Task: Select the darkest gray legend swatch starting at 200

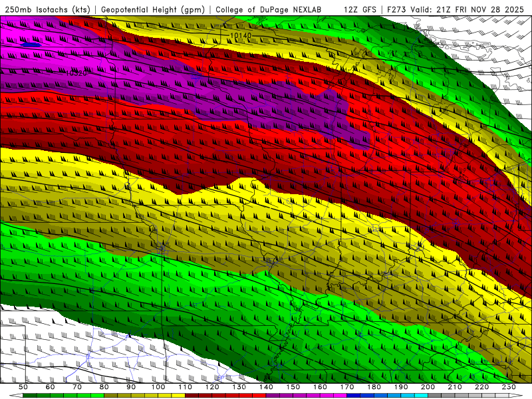Action: tap(435, 396)
